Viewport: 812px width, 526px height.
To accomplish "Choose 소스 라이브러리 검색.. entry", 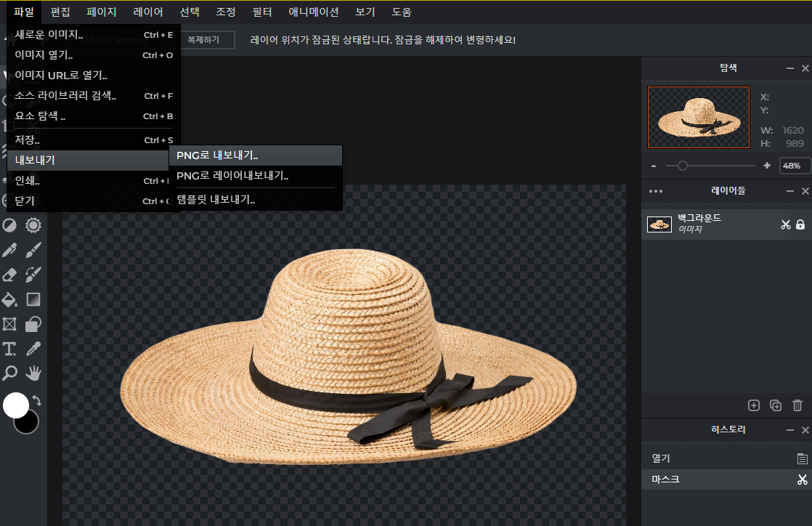I will [x=94, y=96].
